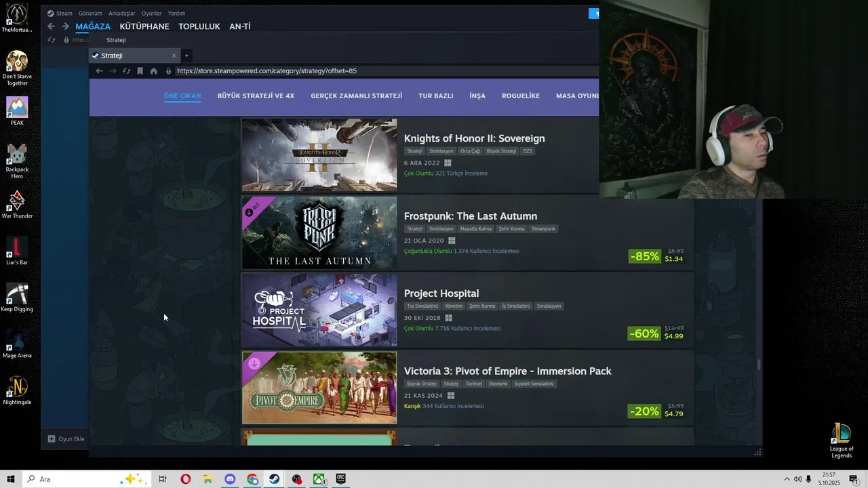The width and height of the screenshot is (868, 488).
Task: Open Don't Starve Together desktop shortcut
Action: pyautogui.click(x=17, y=68)
